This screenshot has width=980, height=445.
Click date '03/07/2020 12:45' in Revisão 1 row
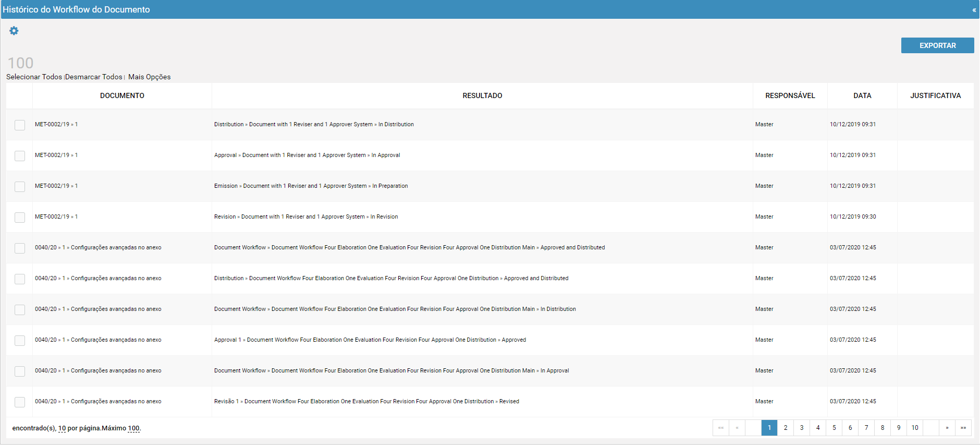point(853,401)
